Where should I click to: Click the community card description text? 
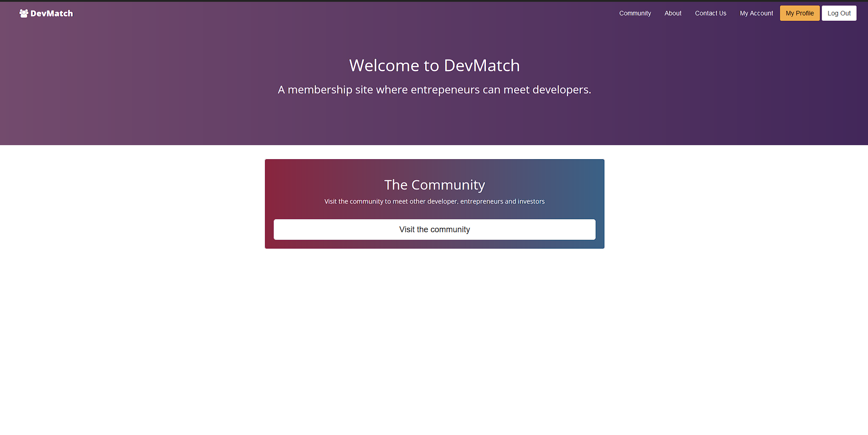tap(434, 201)
